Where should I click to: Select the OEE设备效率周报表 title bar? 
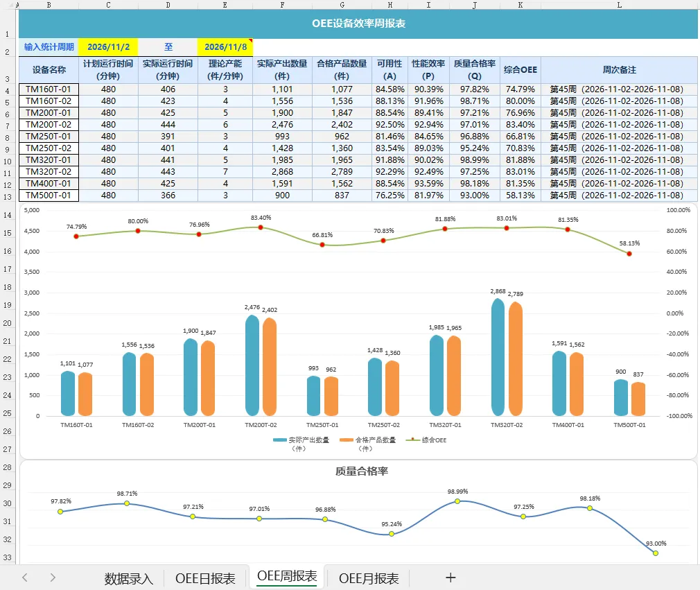[x=358, y=24]
